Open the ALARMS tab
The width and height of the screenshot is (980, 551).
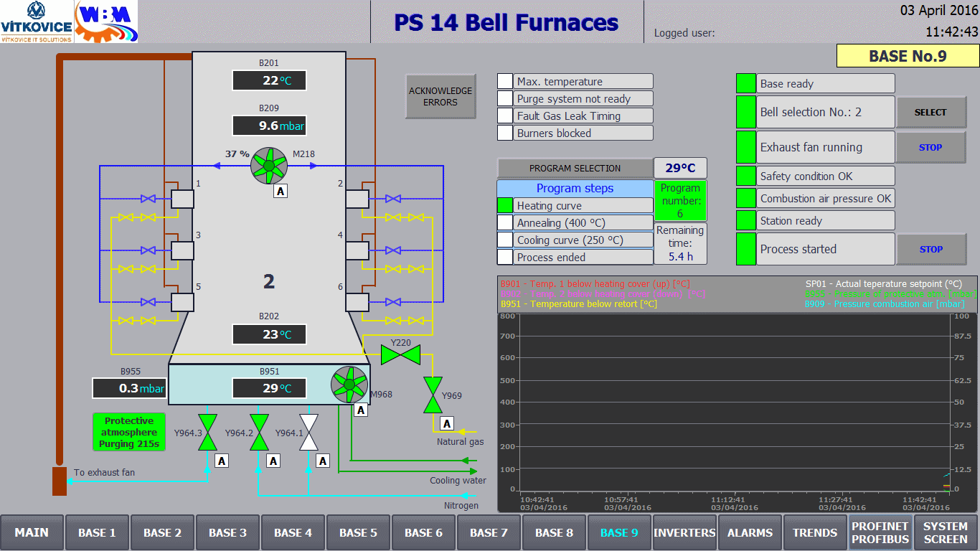click(x=750, y=532)
